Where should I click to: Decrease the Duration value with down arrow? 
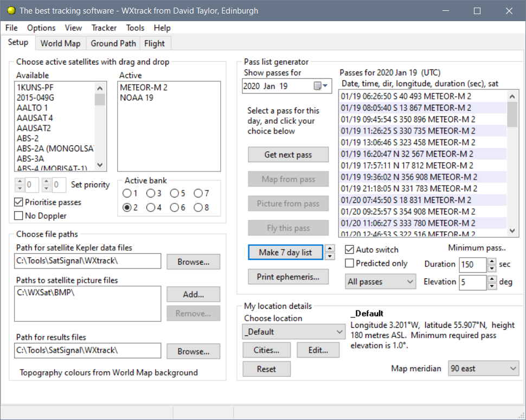pyautogui.click(x=492, y=268)
